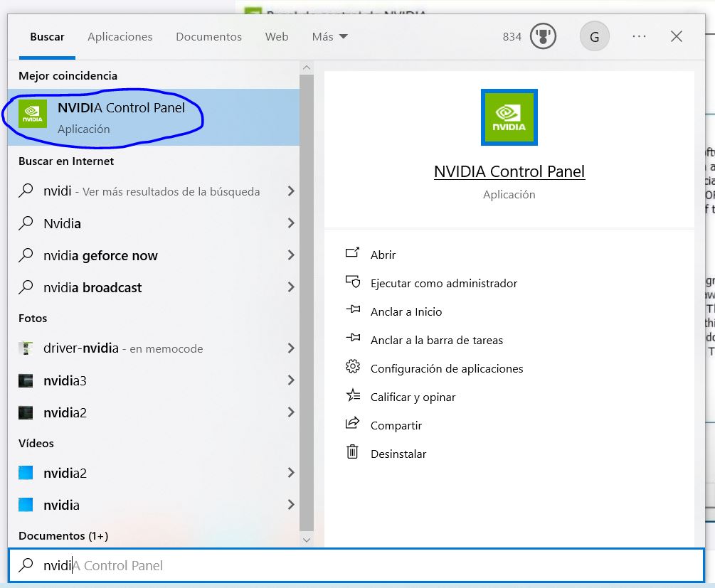Choose Anclar a la barra de tareas

(x=436, y=340)
